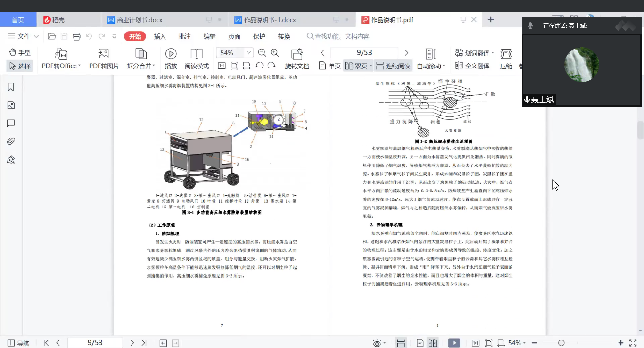Click zoom slider handle in status bar

561,343
